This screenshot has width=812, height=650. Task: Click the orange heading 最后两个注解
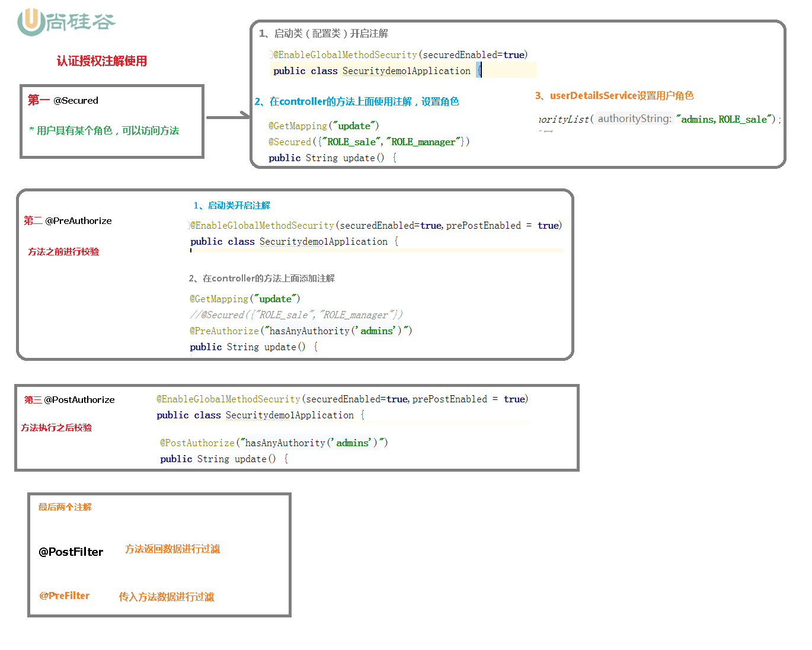coord(65,507)
